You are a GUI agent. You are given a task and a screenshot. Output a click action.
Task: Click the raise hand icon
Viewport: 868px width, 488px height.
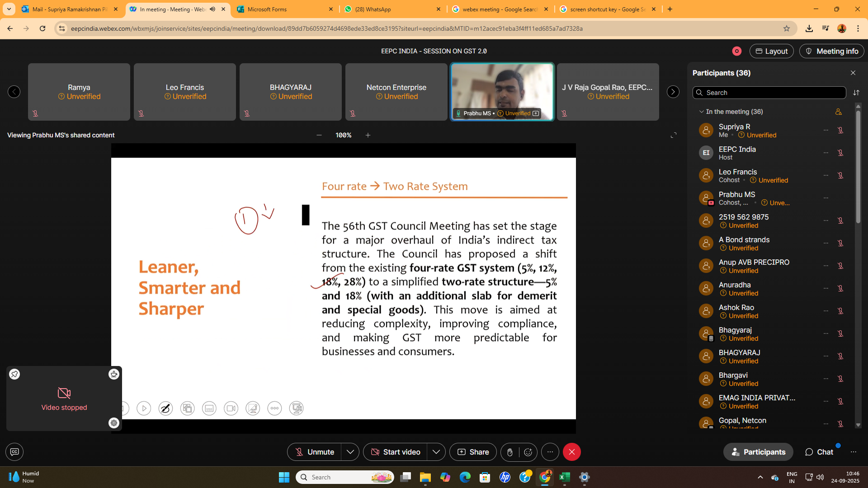[510, 452]
